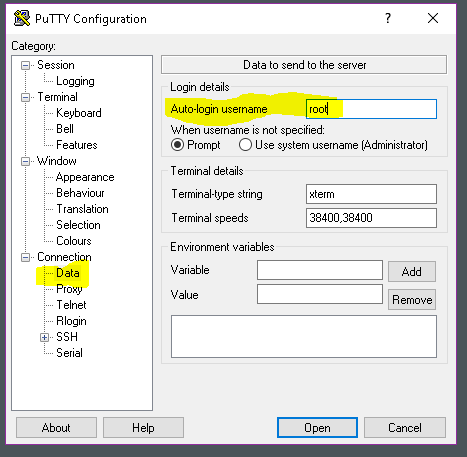The width and height of the screenshot is (467, 457).
Task: Select the Proxy category
Action: point(69,289)
